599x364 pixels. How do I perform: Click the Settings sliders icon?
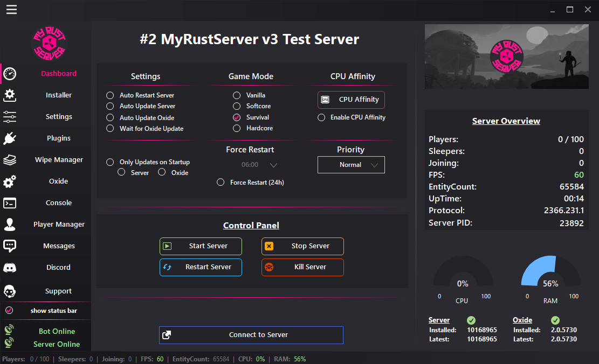pos(10,117)
